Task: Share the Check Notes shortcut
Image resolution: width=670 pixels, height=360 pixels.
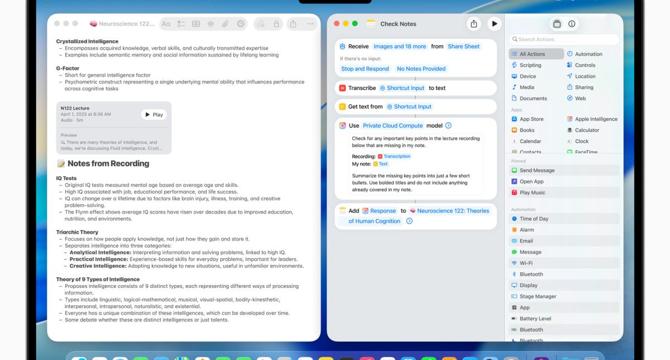Action: point(474,24)
